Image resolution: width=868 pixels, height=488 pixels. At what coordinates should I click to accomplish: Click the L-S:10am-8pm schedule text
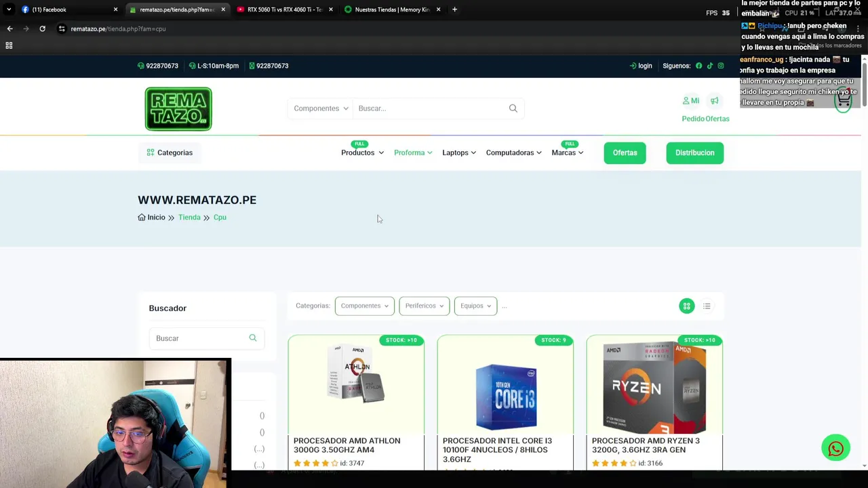click(x=214, y=66)
